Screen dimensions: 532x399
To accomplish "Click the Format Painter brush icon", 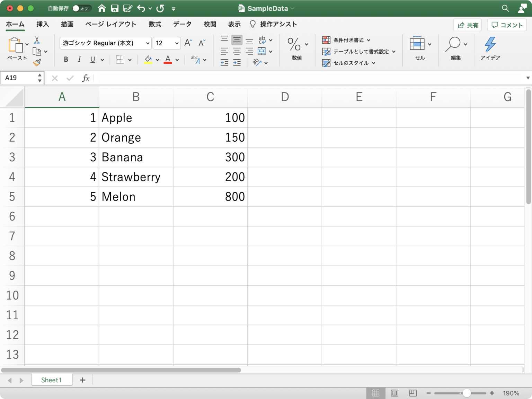I will pyautogui.click(x=37, y=62).
